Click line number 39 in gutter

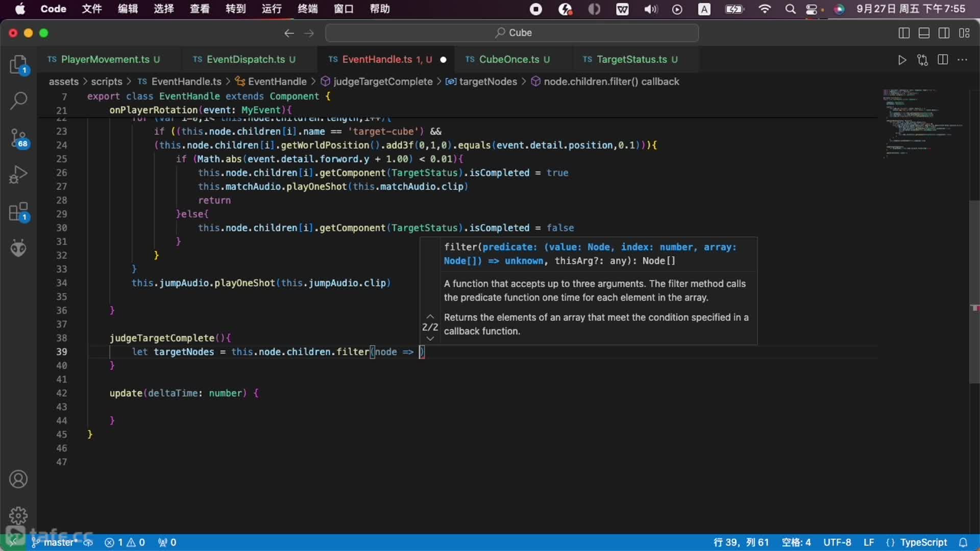click(61, 352)
